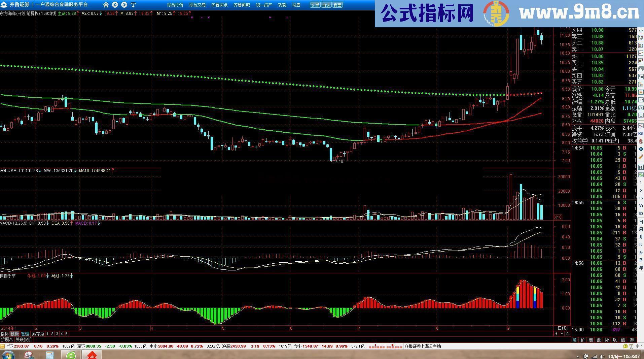Click the Home icon in the top toolbar
The image size is (644, 359).
coord(106,5)
